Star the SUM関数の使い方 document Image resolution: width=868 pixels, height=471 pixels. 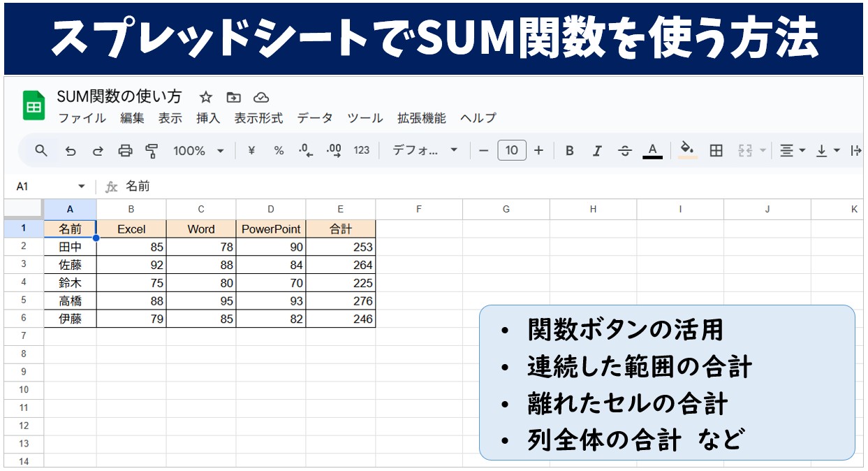205,97
